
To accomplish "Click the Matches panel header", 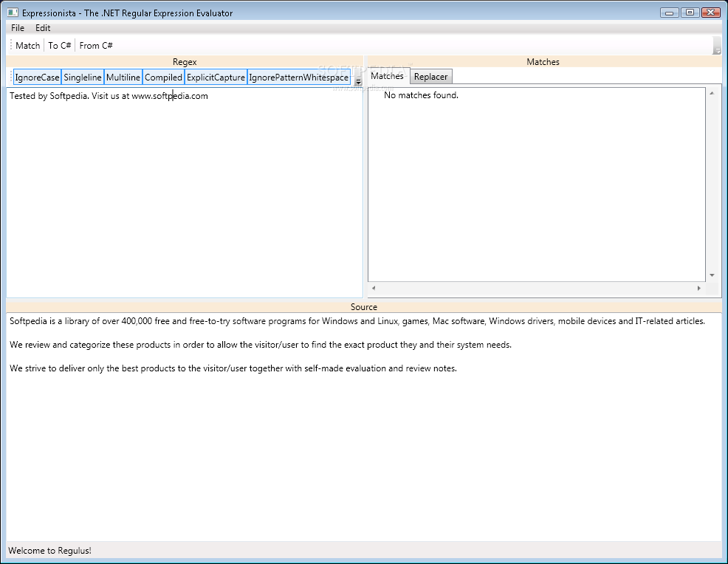I will [543, 62].
